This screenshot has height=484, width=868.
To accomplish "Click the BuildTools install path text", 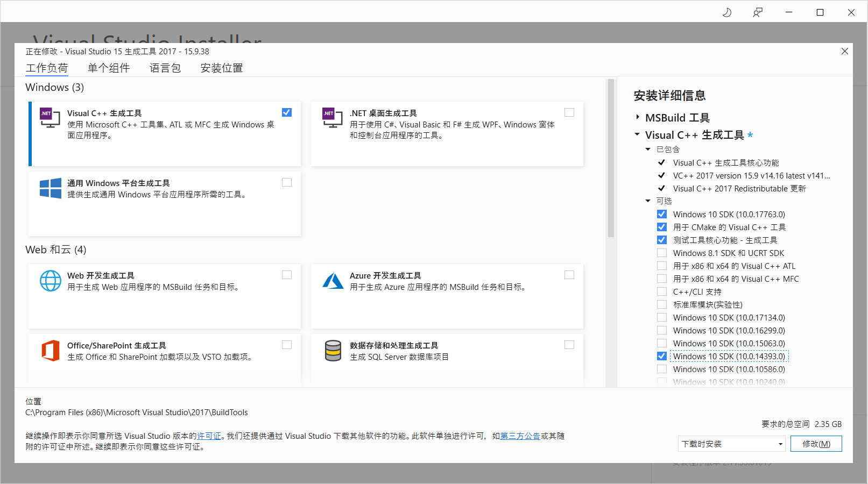I will coord(137,412).
